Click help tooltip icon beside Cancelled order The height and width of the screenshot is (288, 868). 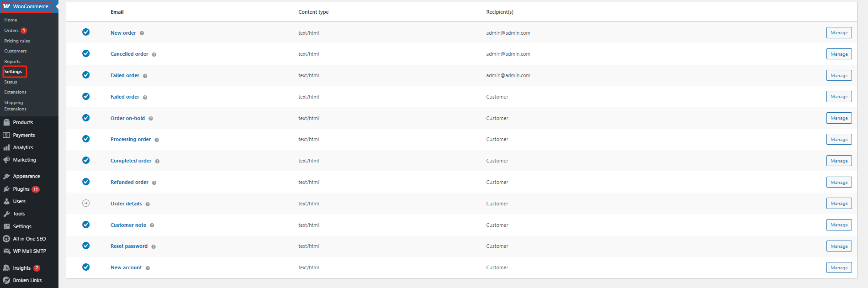click(x=154, y=55)
